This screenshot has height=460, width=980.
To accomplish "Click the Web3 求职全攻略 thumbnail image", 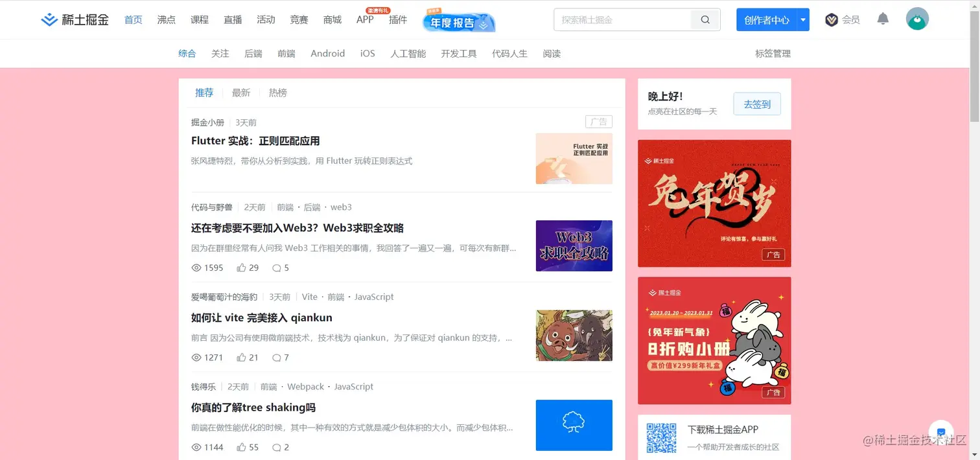I will pyautogui.click(x=574, y=246).
